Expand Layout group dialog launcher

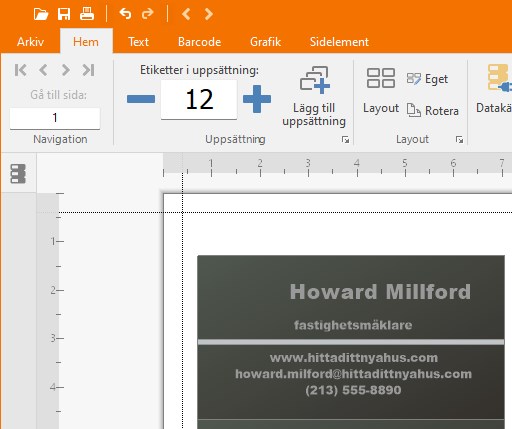[459, 140]
